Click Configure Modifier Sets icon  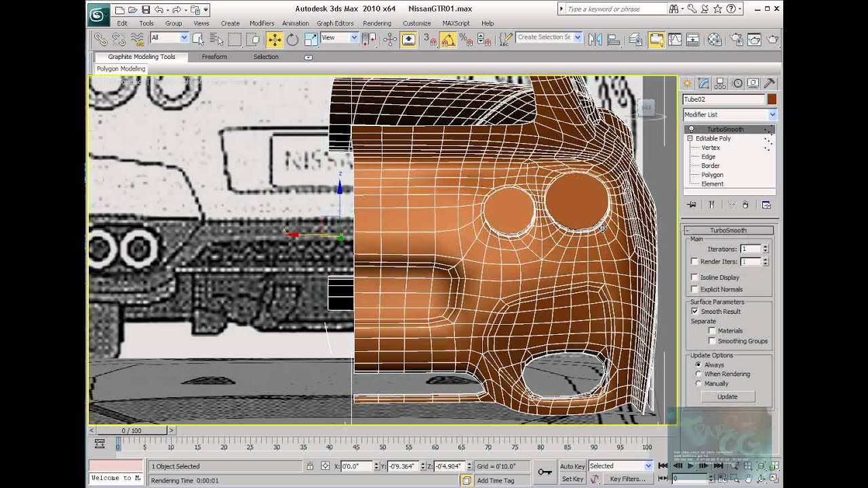pos(766,204)
